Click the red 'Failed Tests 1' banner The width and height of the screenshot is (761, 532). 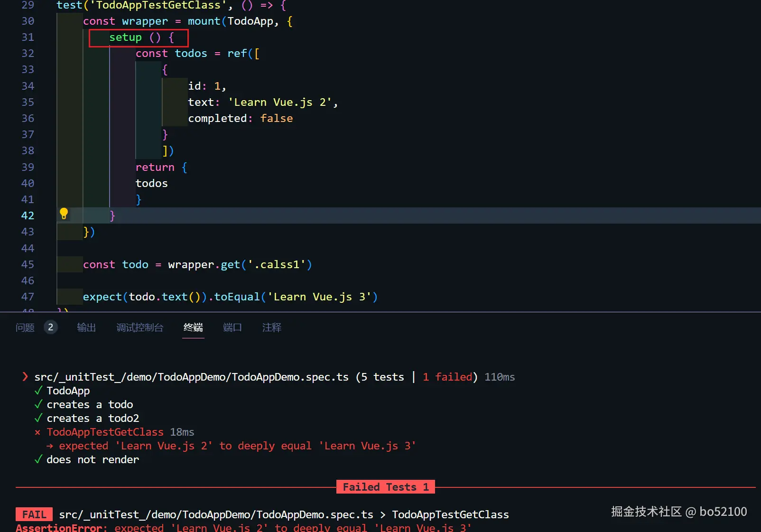[386, 487]
